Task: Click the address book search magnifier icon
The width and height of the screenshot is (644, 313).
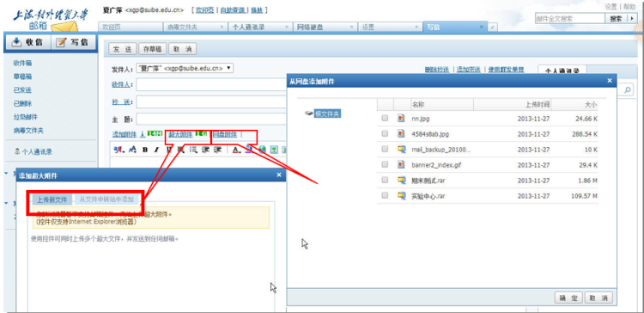Action: click(629, 90)
